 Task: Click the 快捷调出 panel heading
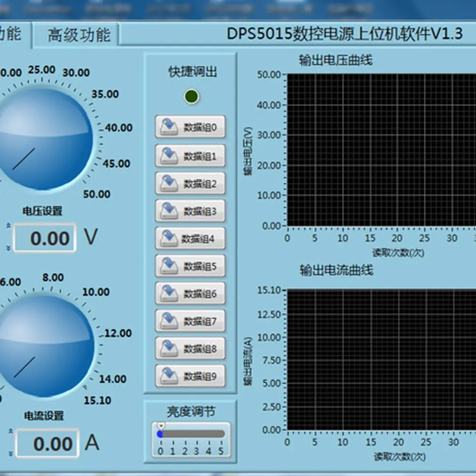[x=192, y=72]
